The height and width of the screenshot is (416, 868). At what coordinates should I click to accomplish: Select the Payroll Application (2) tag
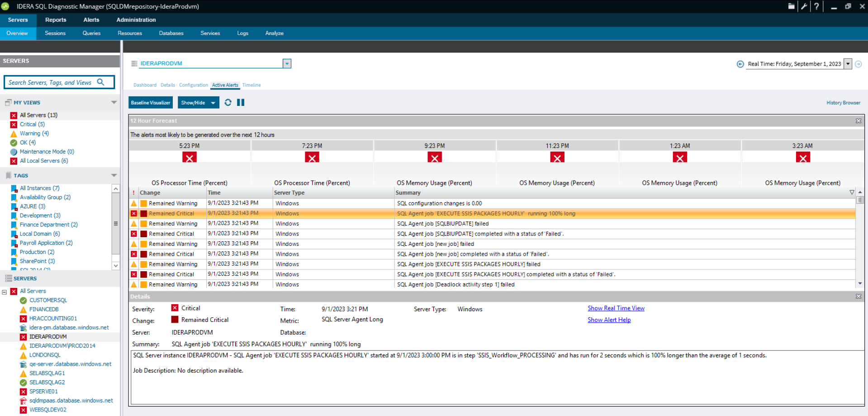click(46, 243)
